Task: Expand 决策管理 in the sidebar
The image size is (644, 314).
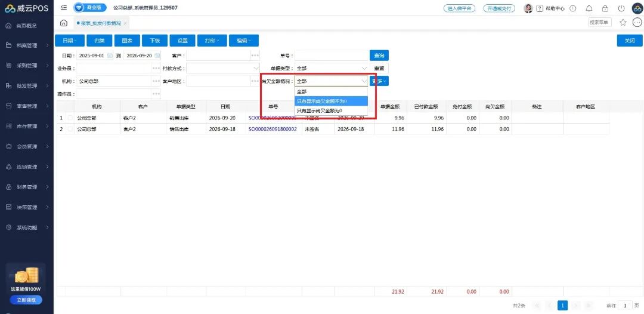Action: pos(27,207)
